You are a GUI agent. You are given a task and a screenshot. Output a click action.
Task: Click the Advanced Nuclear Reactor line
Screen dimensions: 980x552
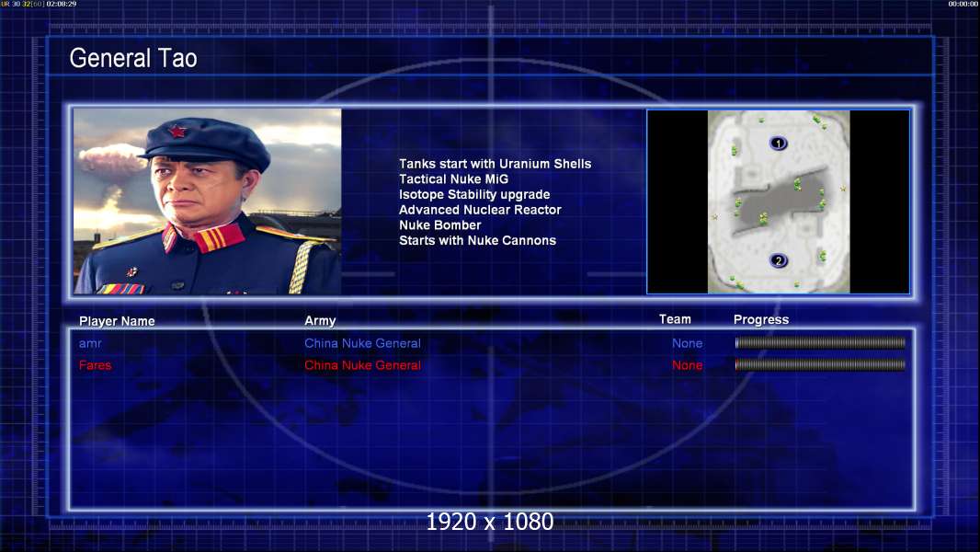[x=480, y=210]
